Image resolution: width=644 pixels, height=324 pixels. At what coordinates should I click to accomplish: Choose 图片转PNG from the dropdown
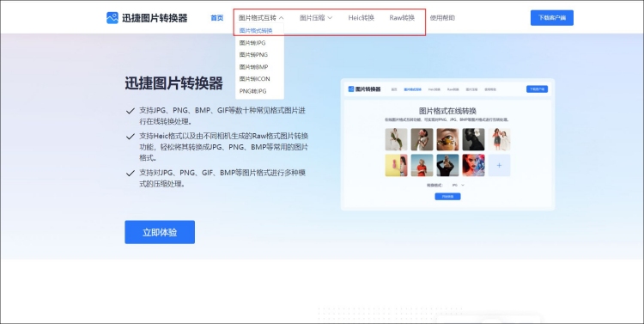point(254,55)
